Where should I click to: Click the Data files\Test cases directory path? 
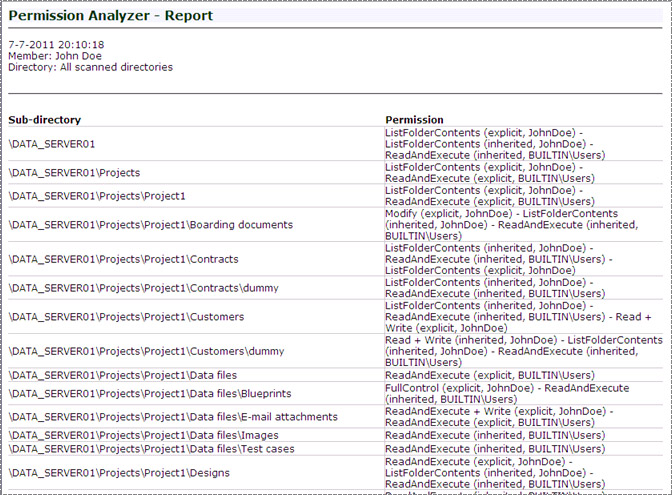click(x=151, y=449)
